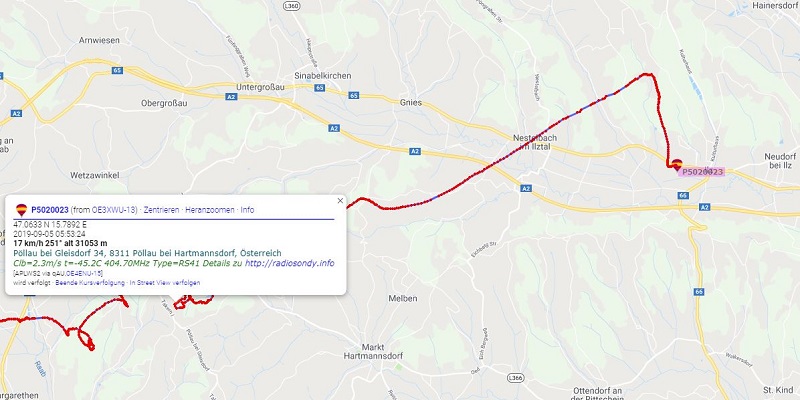Select In Street View verfolgen

165,283
